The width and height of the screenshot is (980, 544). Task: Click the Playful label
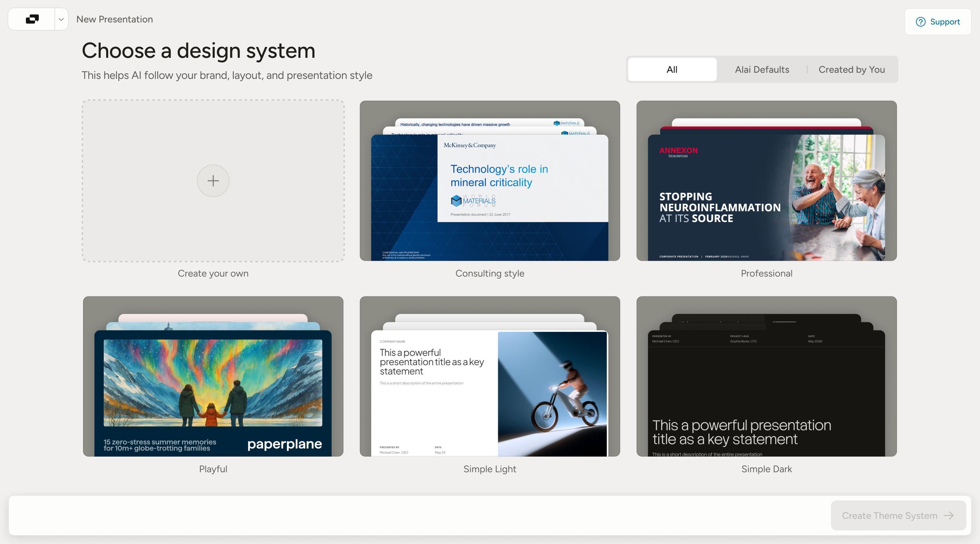(x=213, y=469)
